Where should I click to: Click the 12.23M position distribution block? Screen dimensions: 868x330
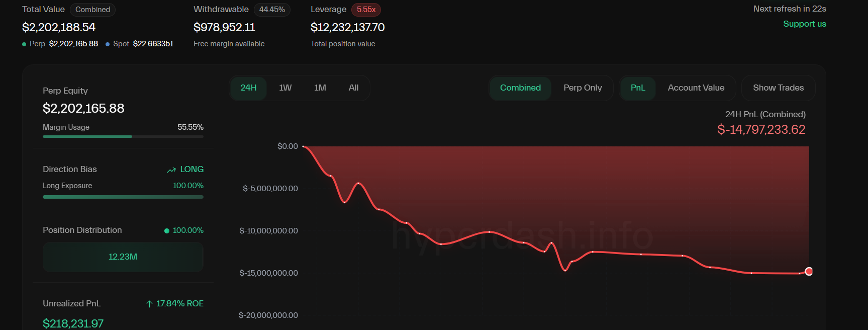[123, 257]
